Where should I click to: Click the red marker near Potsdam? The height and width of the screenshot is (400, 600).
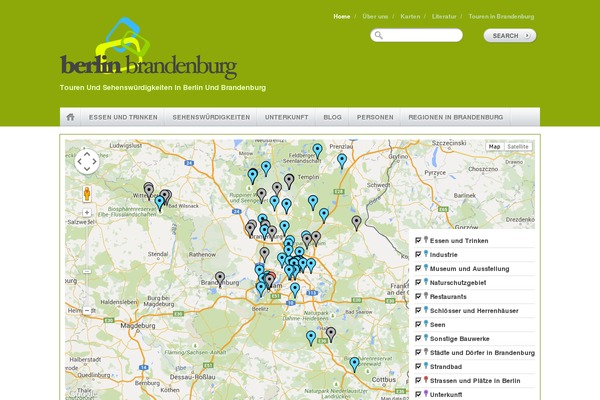(272, 276)
